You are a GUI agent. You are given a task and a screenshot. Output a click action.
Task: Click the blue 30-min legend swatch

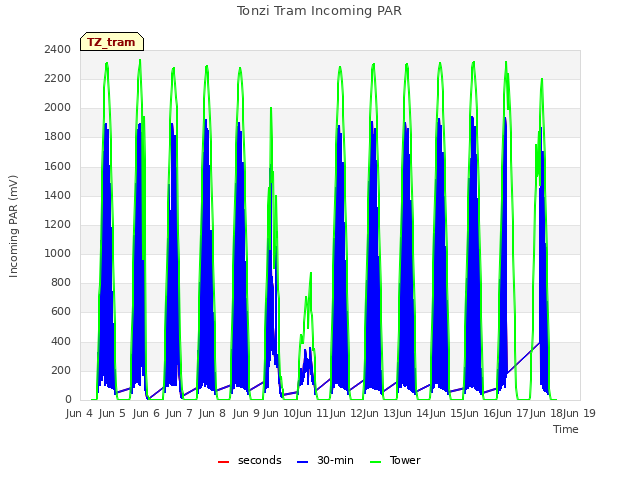coord(302,462)
